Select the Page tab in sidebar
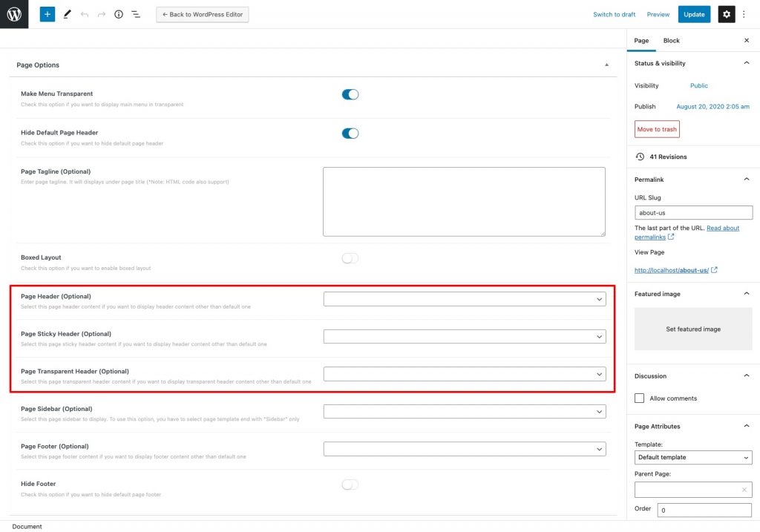This screenshot has width=760, height=532. (641, 40)
